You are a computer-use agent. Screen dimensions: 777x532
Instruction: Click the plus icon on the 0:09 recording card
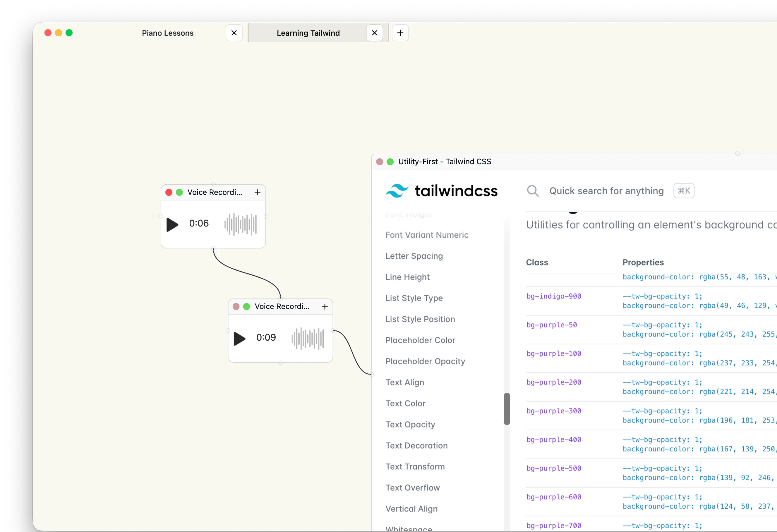click(x=324, y=306)
